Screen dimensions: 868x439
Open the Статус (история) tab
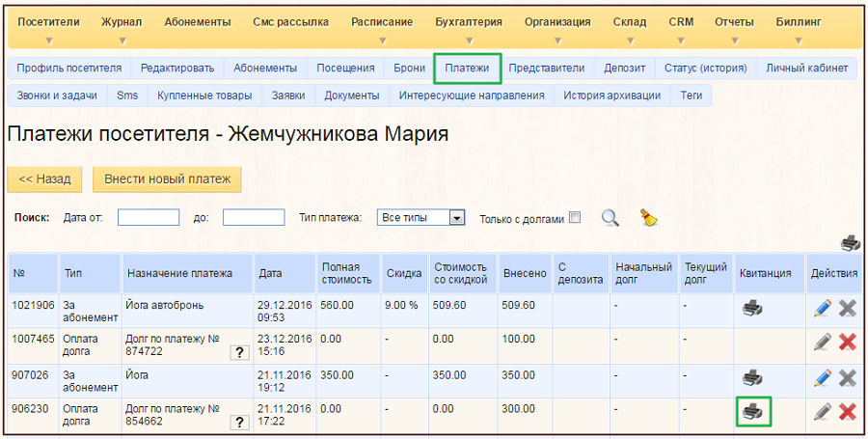tap(705, 69)
